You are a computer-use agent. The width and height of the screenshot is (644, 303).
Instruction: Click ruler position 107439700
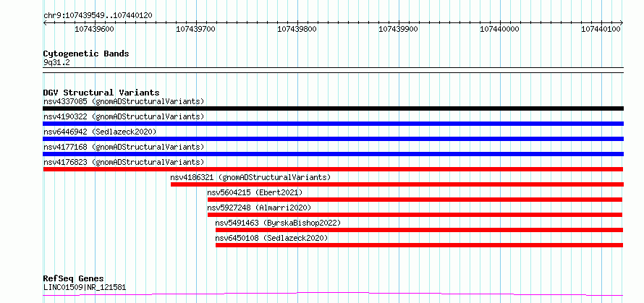[196, 29]
